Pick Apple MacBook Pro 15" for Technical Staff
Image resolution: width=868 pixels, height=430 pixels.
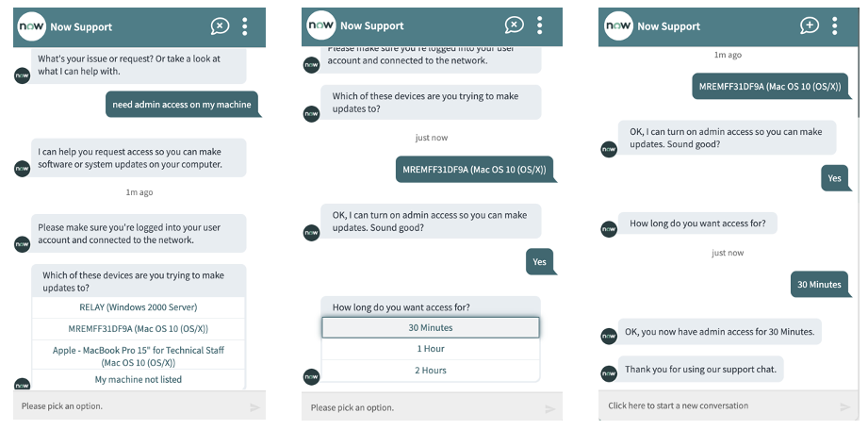(x=139, y=356)
